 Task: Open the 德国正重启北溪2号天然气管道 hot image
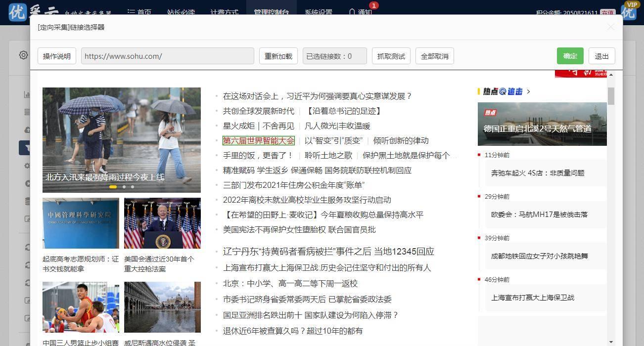coord(542,124)
